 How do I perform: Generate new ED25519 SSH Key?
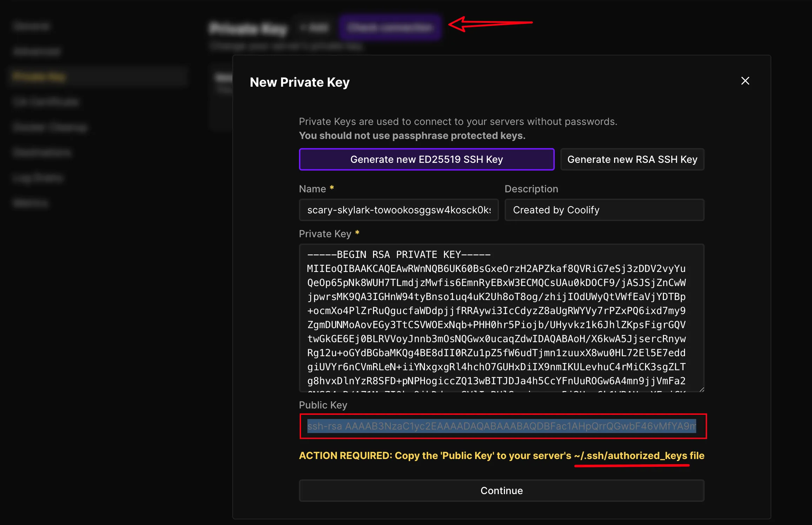pos(426,159)
